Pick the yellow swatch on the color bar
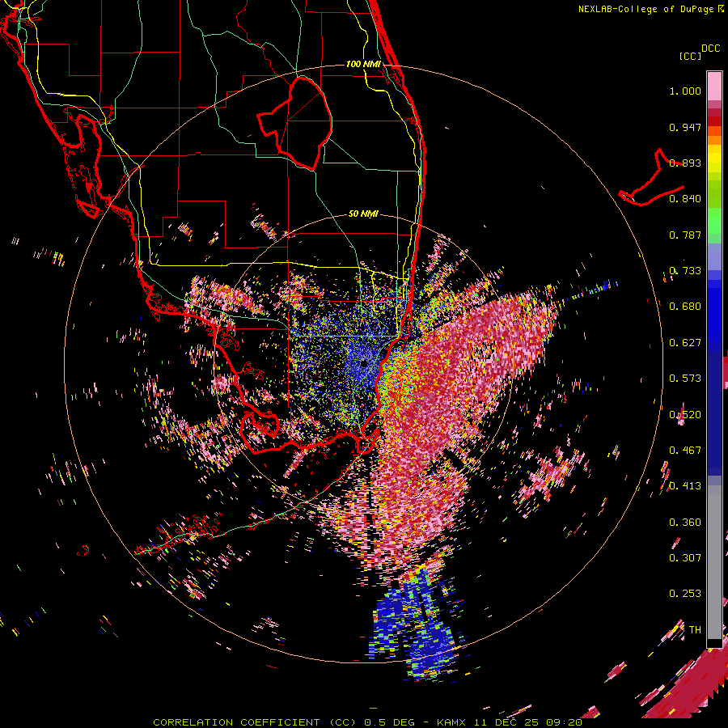The image size is (728, 728). [714, 159]
